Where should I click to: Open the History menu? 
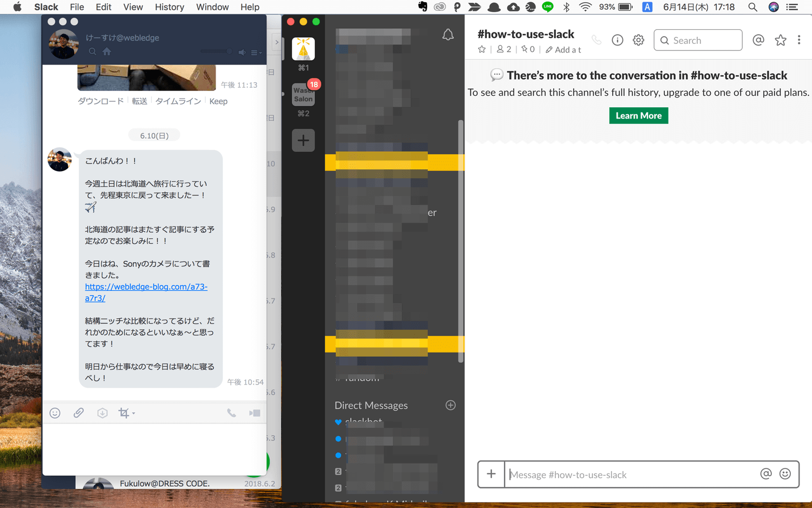coord(169,7)
